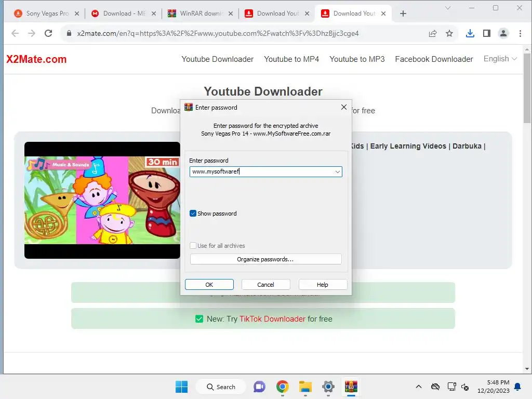The height and width of the screenshot is (399, 532).
Task: Click Help in password dialog
Action: 323,285
